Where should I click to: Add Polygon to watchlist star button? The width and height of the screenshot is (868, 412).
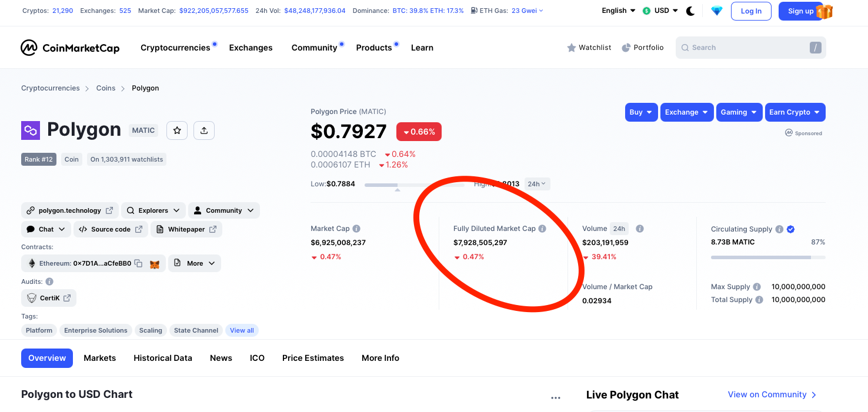tap(177, 130)
